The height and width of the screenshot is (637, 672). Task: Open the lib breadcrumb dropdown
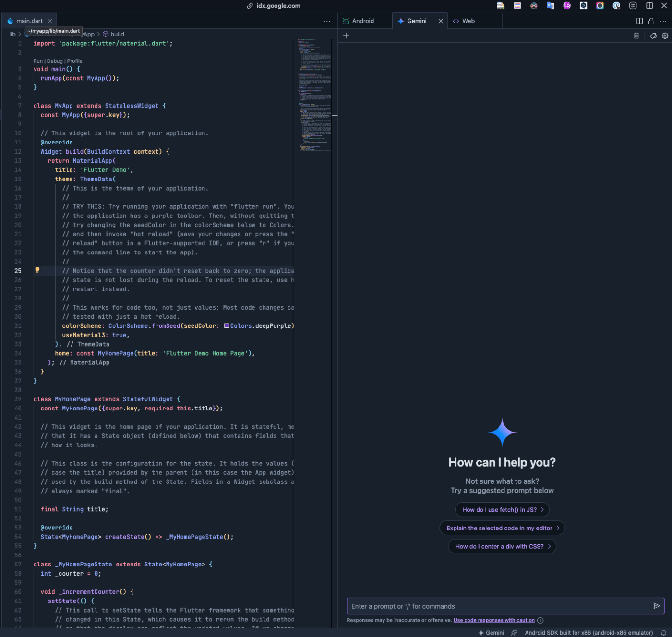(x=12, y=34)
